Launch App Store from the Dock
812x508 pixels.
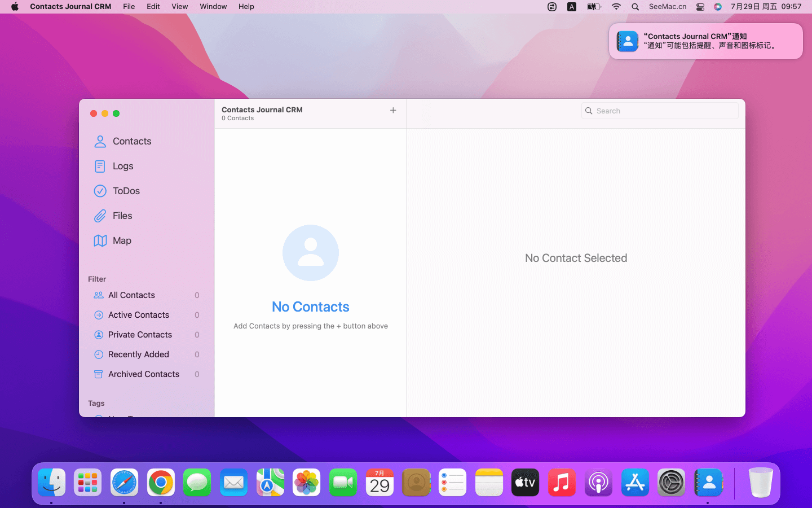[x=635, y=483]
